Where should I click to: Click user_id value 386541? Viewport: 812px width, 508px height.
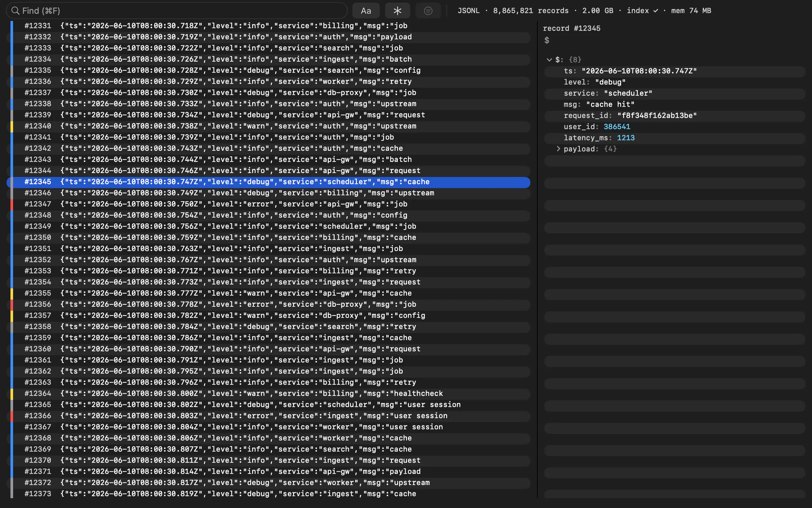617,127
